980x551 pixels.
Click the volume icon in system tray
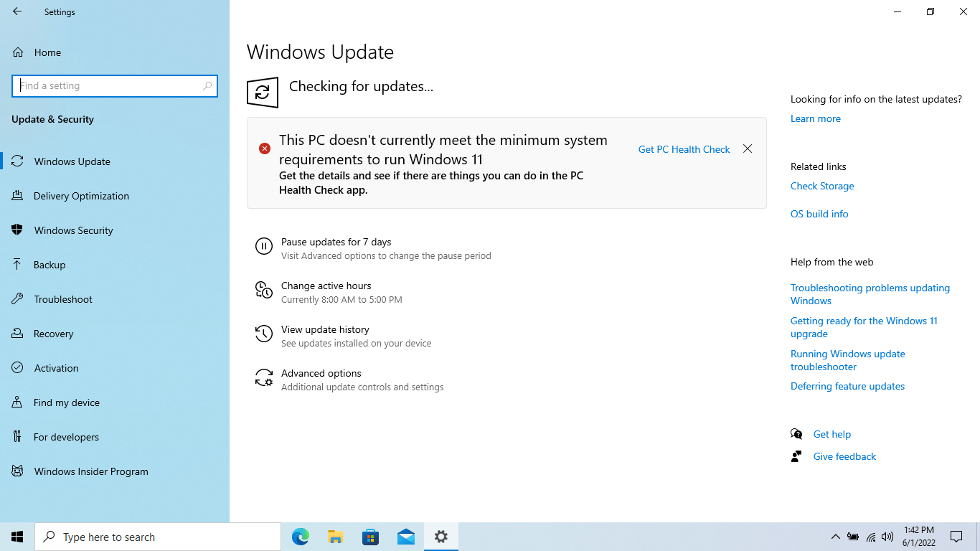point(887,537)
